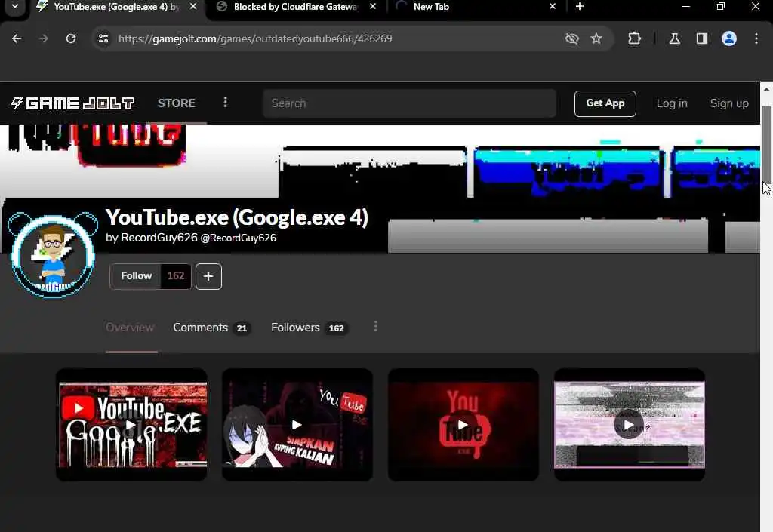Click the crossed-out eye icon in address bar

tap(571, 38)
